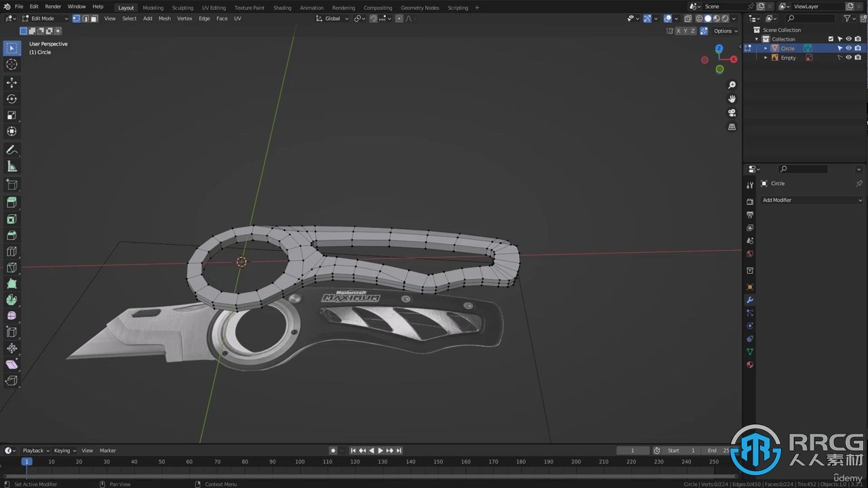
Task: Select the Loop Cut tool
Action: pos(12,251)
